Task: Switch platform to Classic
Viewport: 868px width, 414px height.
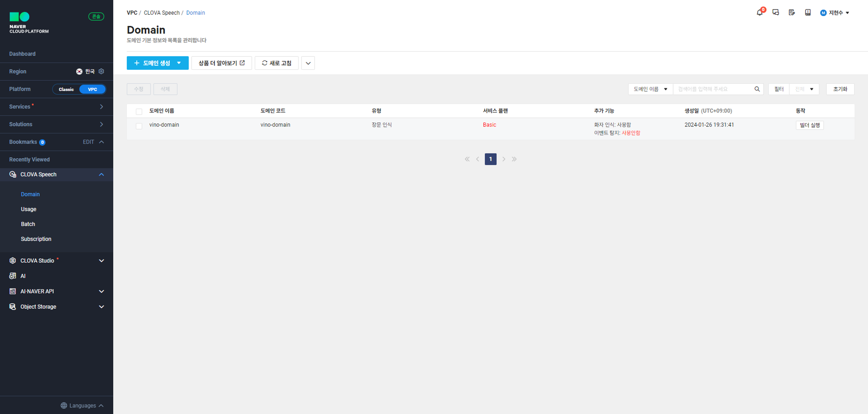Action: click(x=66, y=89)
